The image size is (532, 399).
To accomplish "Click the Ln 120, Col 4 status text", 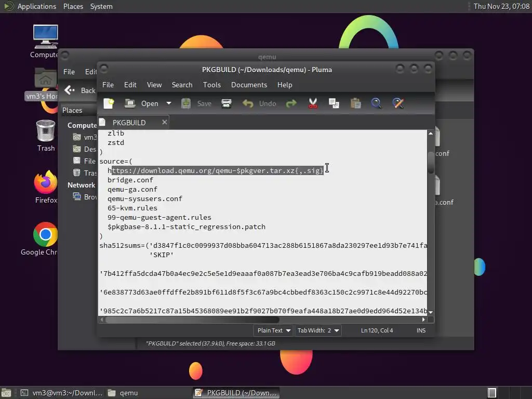I will [x=377, y=330].
